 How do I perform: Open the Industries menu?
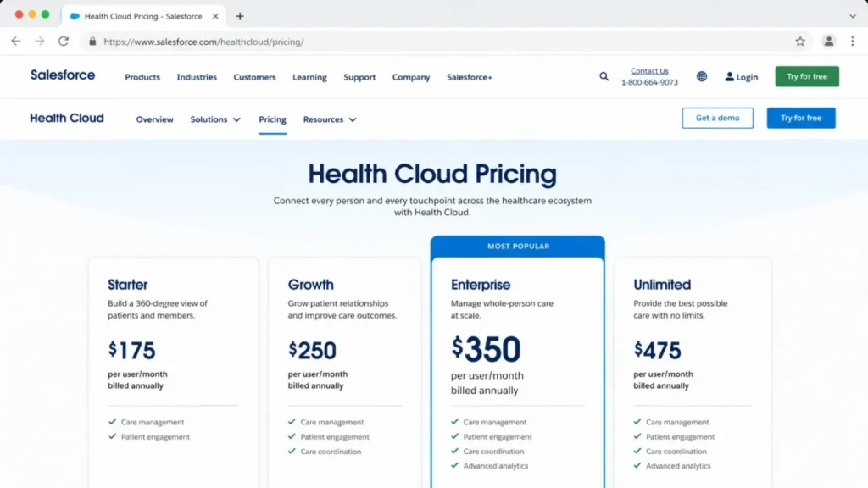click(x=197, y=77)
